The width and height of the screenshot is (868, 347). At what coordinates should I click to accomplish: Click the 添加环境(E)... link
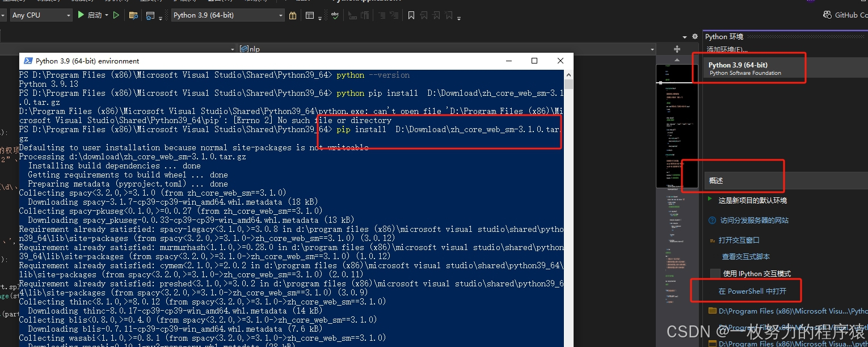[x=727, y=49]
